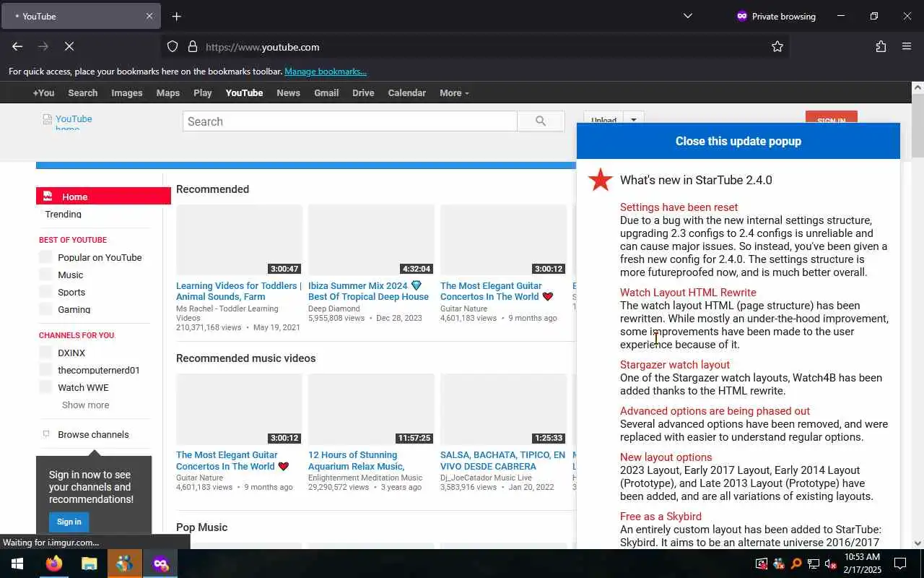This screenshot has height=578, width=924.
Task: Open the notification center icon
Action: 900,564
